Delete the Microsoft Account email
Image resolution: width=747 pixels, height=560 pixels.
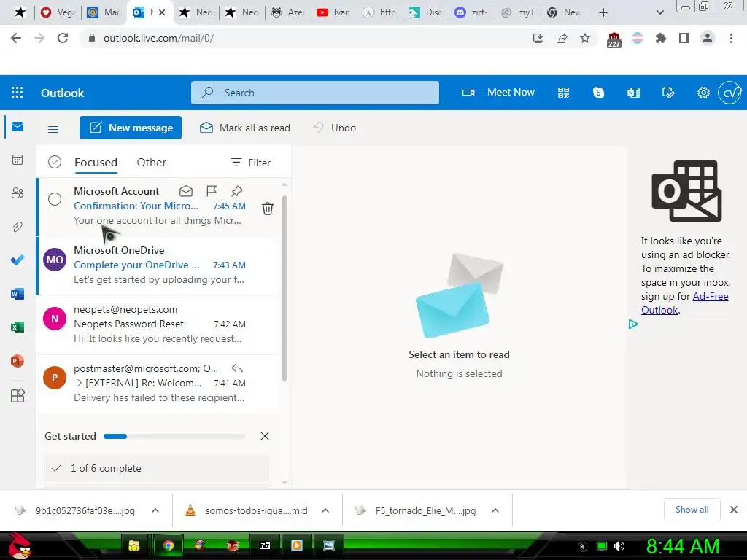coord(268,208)
